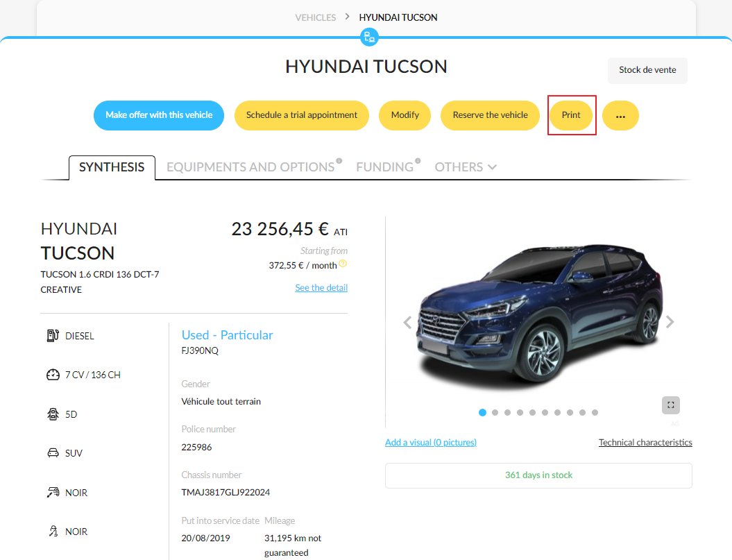Open Technical characteristics link
732x560 pixels.
coord(645,442)
